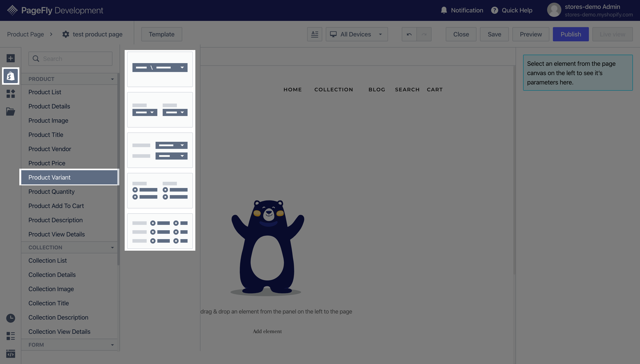Click the text outline toolbar icon

tap(314, 34)
